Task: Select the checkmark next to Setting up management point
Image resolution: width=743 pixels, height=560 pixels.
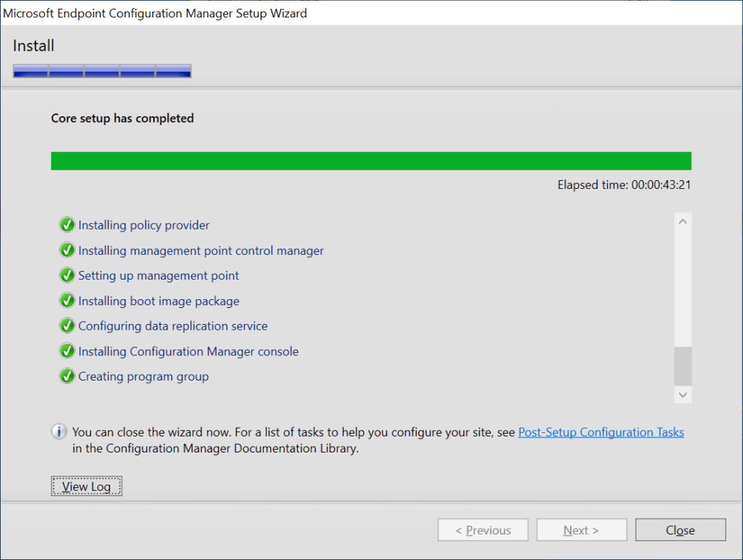Action: pyautogui.click(x=67, y=276)
